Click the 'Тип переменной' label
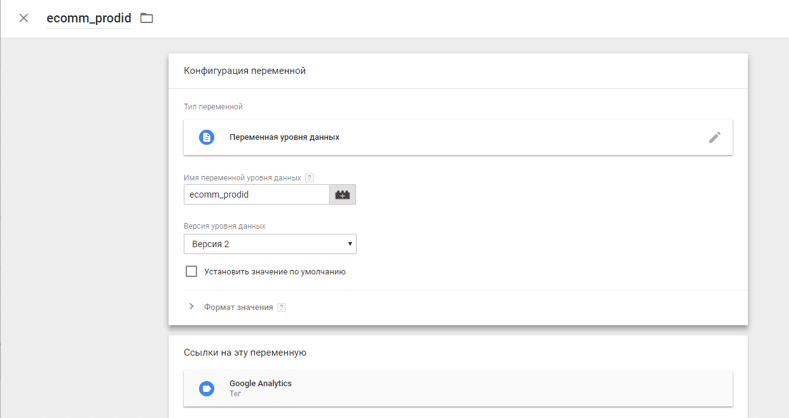Image resolution: width=789 pixels, height=418 pixels. coord(213,107)
